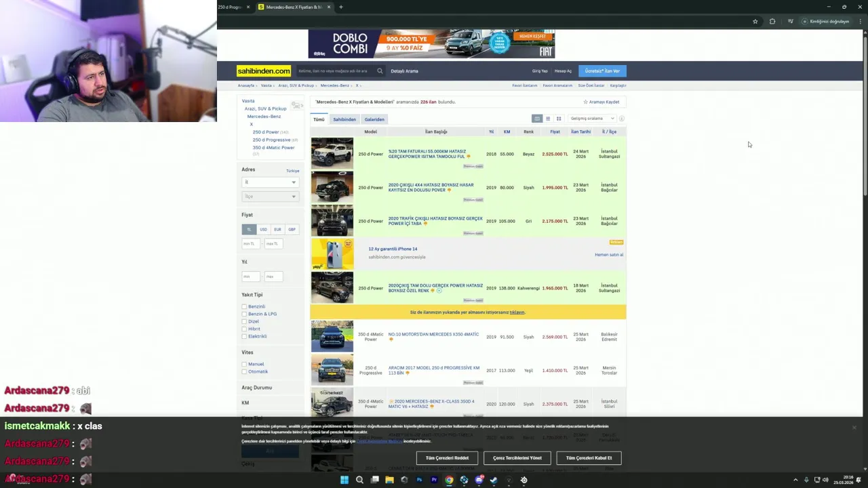Image resolution: width=868 pixels, height=488 pixels.
Task: Click sorting info icon
Action: click(x=621, y=119)
